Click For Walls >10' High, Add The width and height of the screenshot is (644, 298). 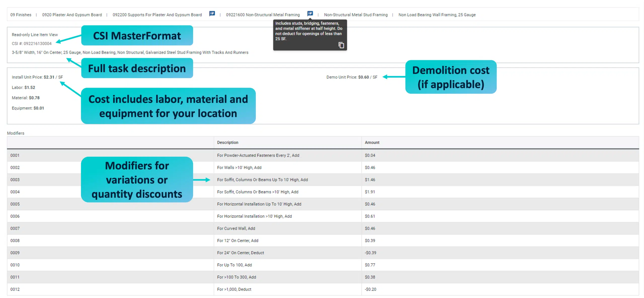tap(239, 168)
